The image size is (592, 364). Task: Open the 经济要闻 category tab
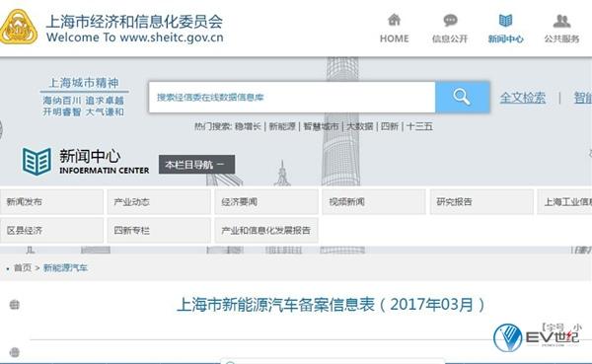tap(266, 201)
